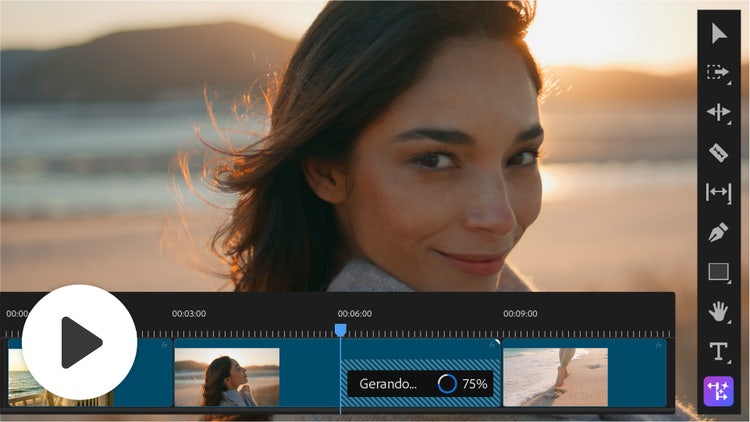Screen dimensions: 750x422
Task: Click the 00:06:00 timecode label
Action: [354, 314]
